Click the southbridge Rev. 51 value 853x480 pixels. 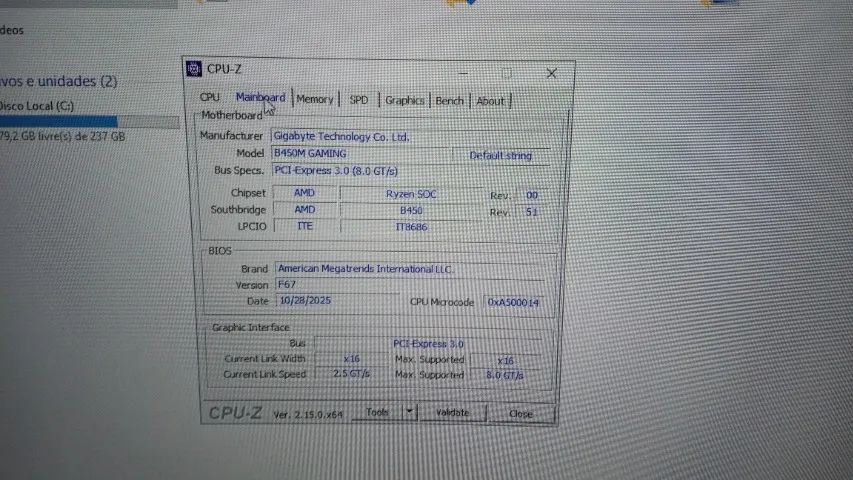pos(531,212)
